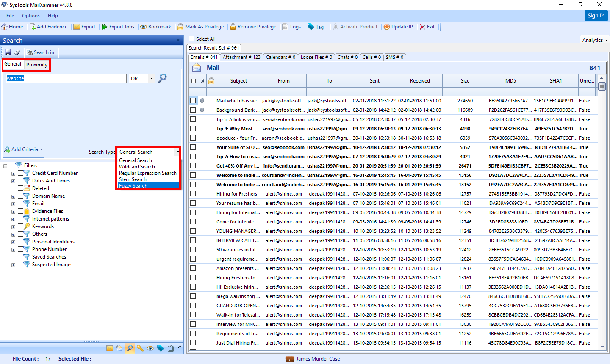Click the Bookmark toolbar icon
Screen dimensions: 610x364
pos(155,26)
